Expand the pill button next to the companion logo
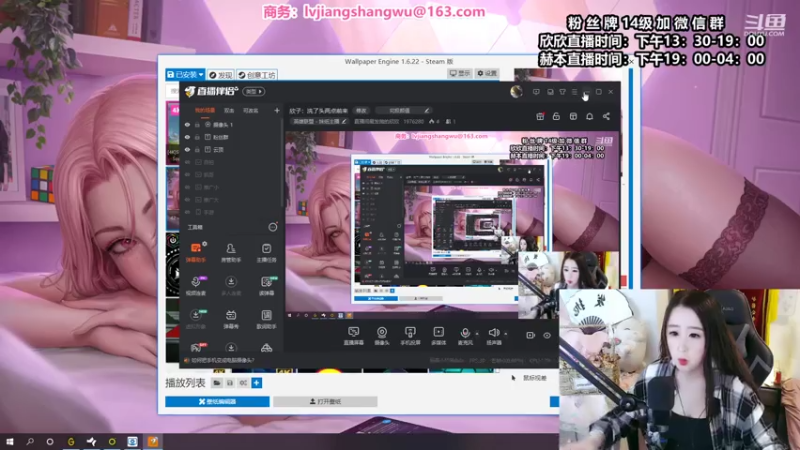The height and width of the screenshot is (450, 800). (x=254, y=92)
